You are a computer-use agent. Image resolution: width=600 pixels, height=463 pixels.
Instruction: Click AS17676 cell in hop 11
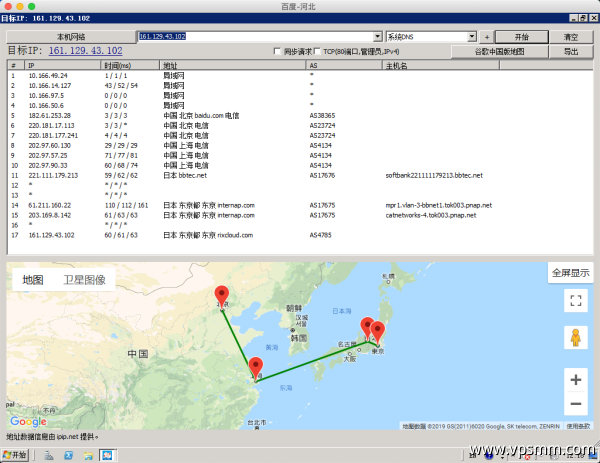(x=322, y=175)
